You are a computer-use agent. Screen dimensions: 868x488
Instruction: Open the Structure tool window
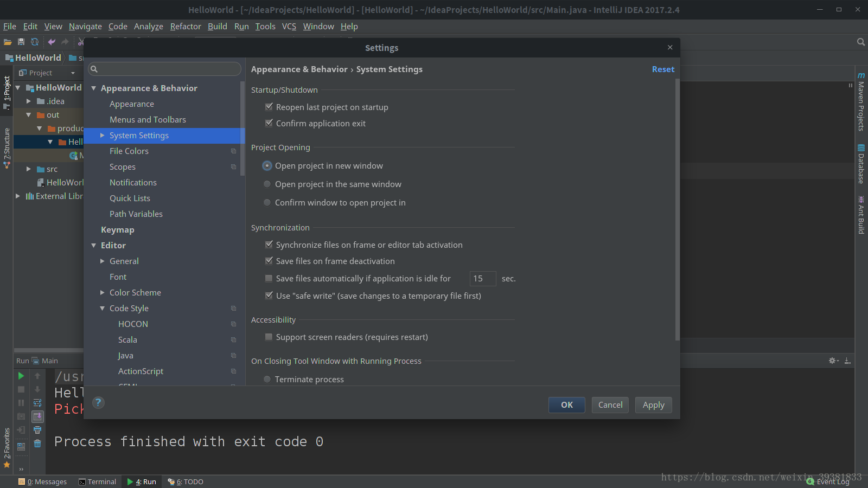[x=7, y=148]
